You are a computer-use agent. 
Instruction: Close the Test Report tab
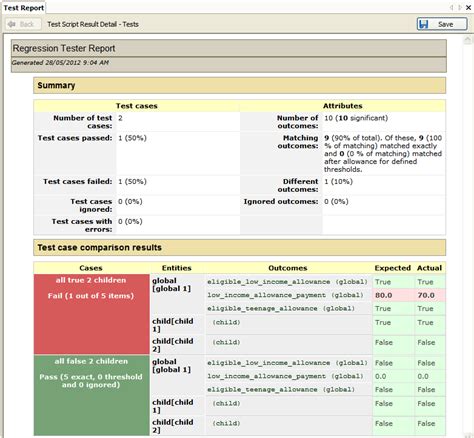coord(468,7)
